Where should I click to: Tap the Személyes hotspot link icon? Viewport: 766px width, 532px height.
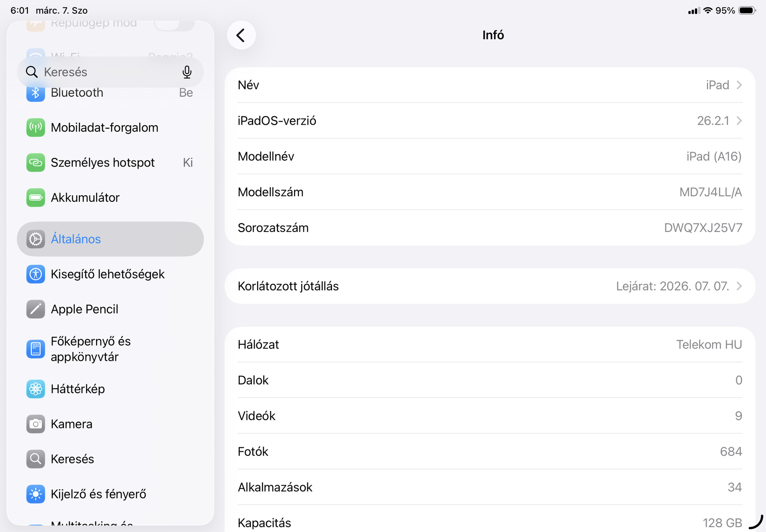[x=35, y=163]
